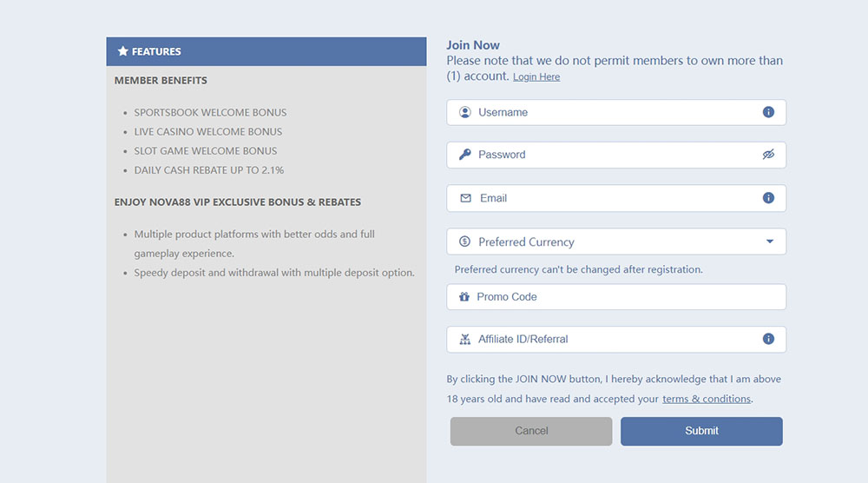868x483 pixels.
Task: Click into the Affiliate ID/Referral field
Action: [616, 339]
